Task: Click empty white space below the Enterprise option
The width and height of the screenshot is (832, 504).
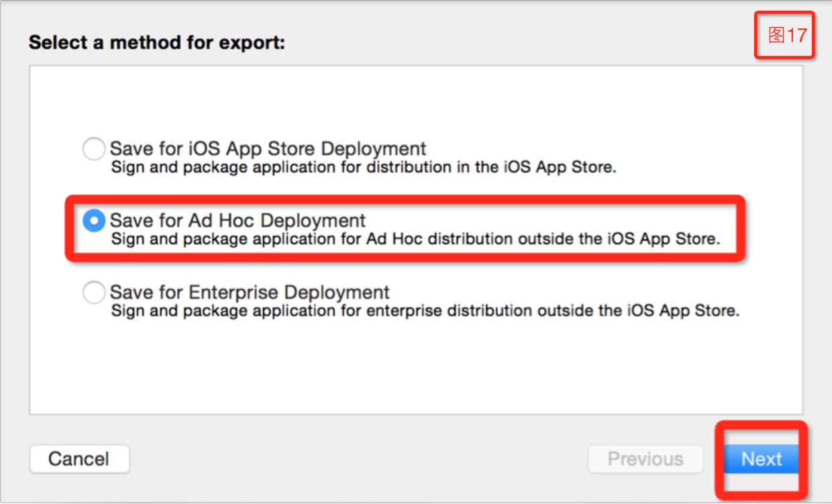Action: tap(416, 369)
